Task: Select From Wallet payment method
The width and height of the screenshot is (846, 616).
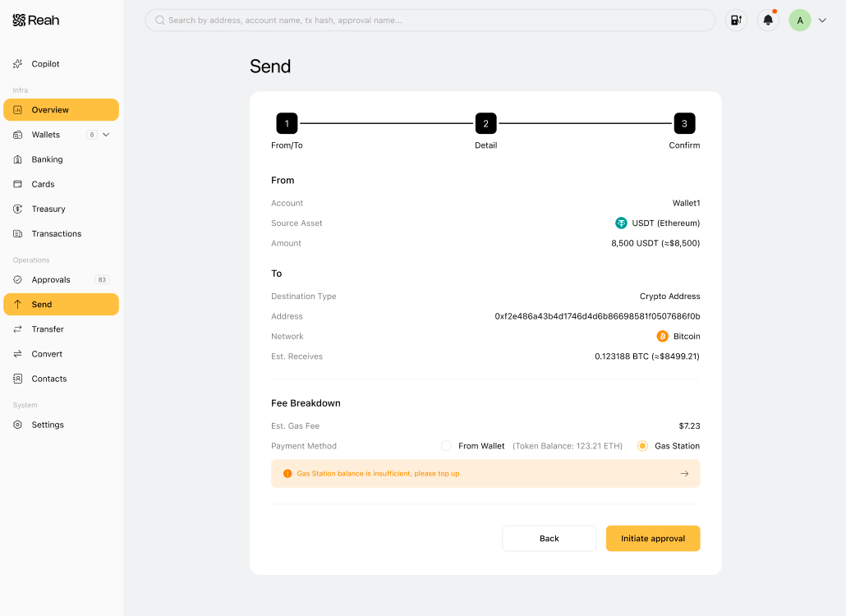Action: tap(446, 446)
